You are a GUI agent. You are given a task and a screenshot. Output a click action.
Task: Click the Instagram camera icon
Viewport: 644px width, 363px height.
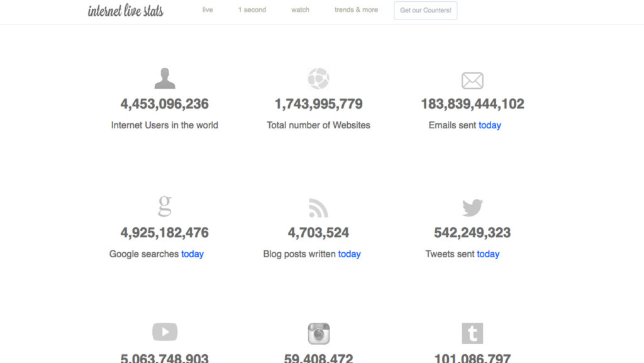pos(319,333)
